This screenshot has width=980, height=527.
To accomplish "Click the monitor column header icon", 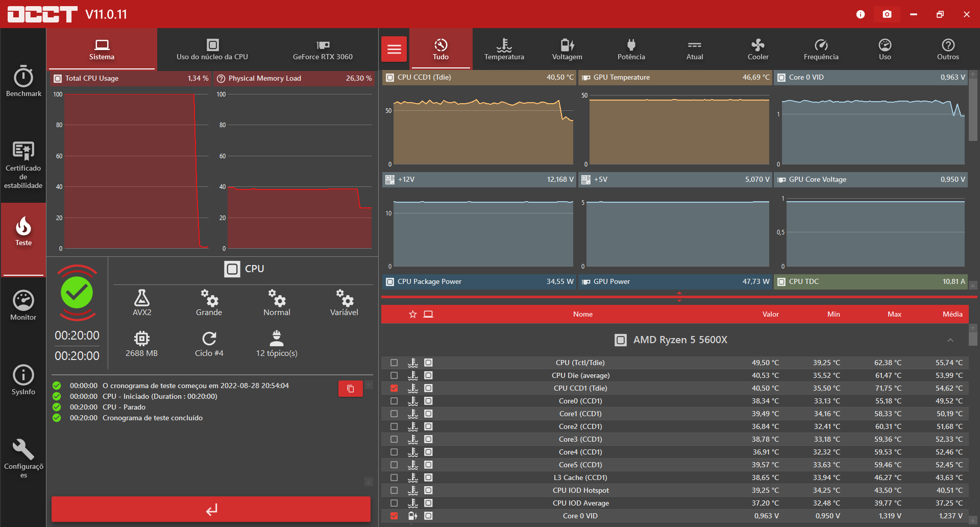I will pos(428,314).
